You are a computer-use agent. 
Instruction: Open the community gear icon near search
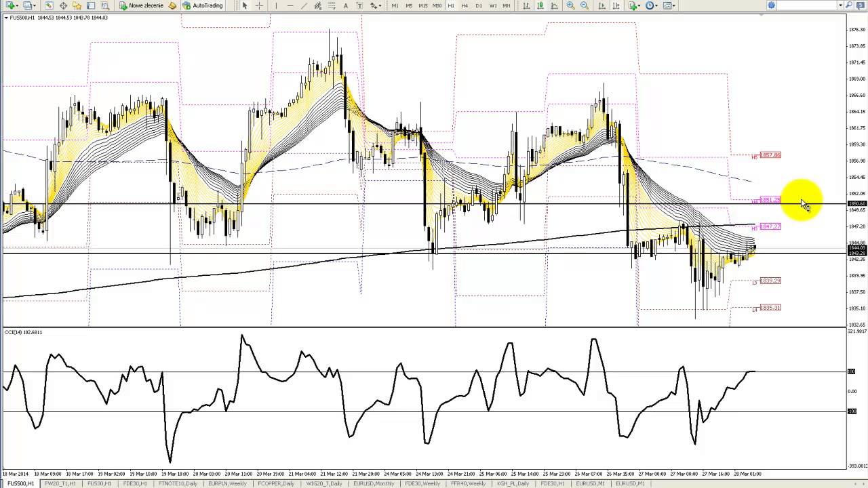tap(772, 5)
